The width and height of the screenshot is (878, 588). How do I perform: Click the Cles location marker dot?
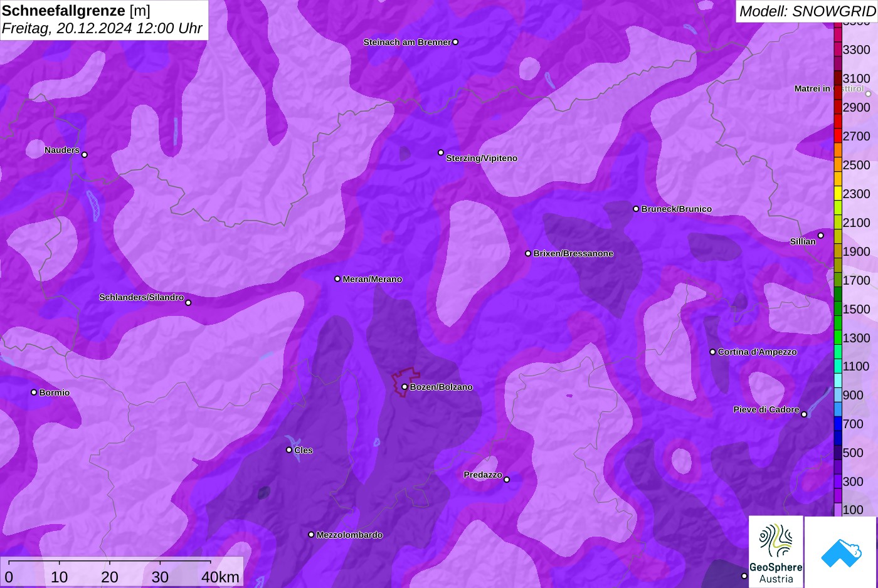(289, 449)
